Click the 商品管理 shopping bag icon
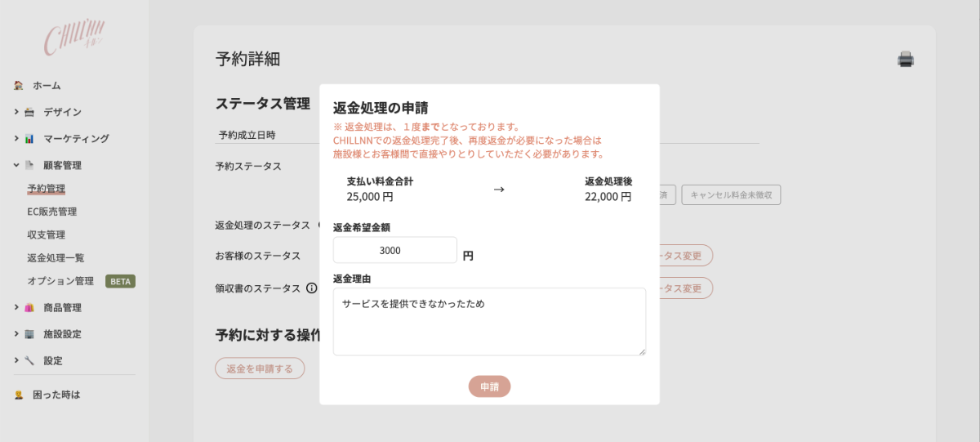The image size is (980, 442). click(29, 308)
